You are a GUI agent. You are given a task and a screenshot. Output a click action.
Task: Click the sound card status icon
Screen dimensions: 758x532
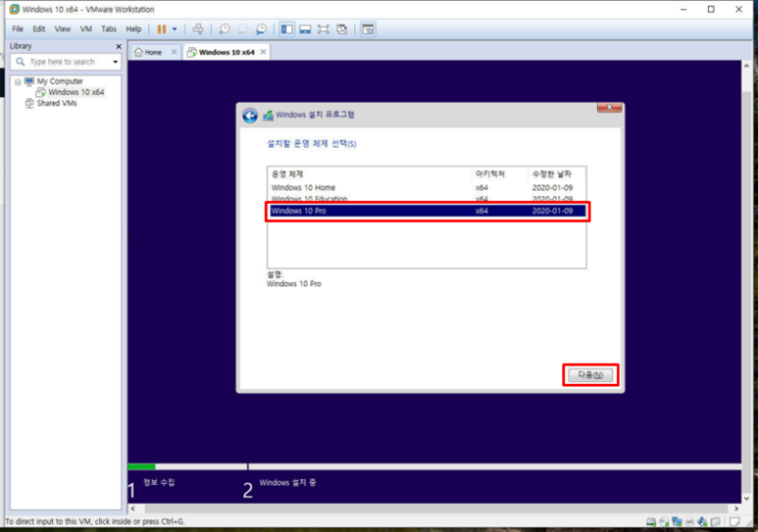tap(702, 522)
